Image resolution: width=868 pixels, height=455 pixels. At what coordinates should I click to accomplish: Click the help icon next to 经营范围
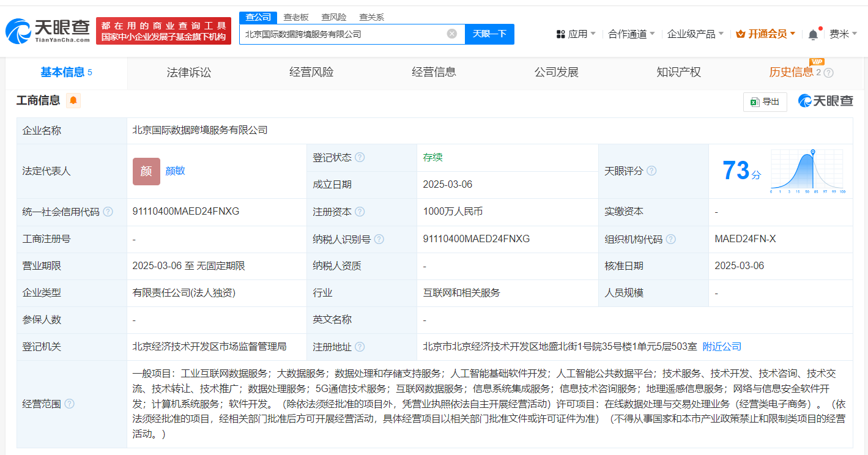click(70, 404)
